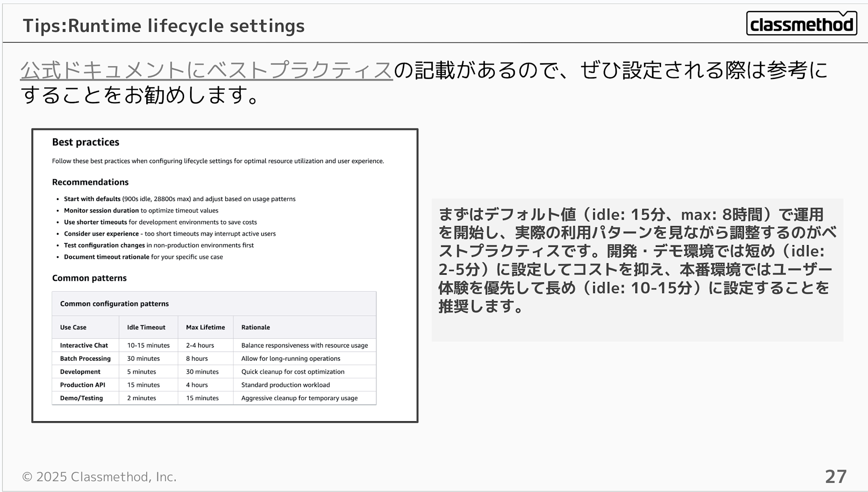The height and width of the screenshot is (492, 868).
Task: Select the Demo/Testing table row
Action: [81, 398]
